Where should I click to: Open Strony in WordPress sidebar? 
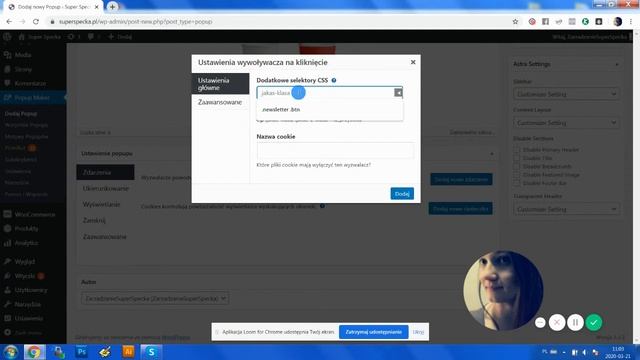tap(23, 69)
